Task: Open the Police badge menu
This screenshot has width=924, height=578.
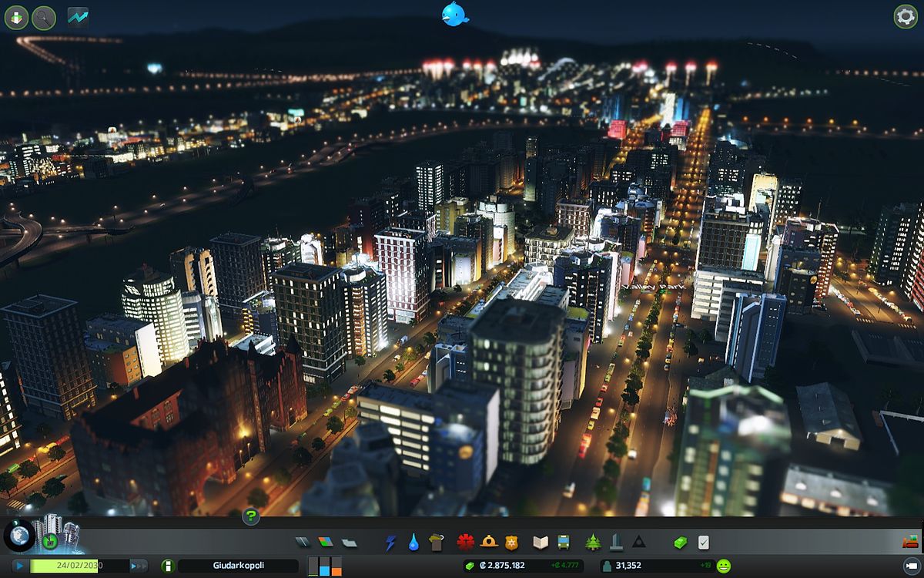Action: [511, 543]
